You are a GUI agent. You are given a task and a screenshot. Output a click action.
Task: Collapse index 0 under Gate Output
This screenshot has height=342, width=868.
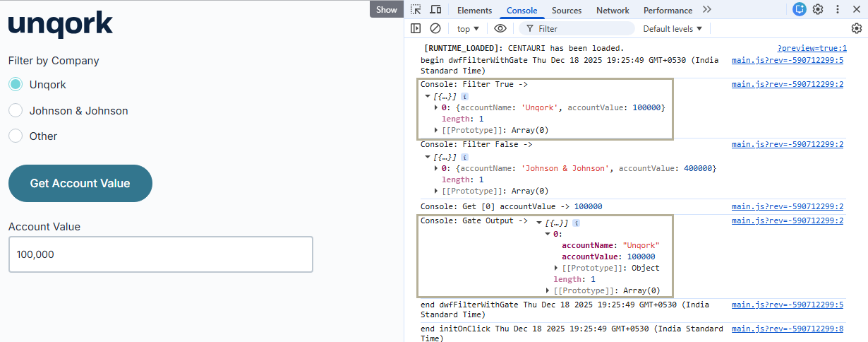[x=548, y=234]
